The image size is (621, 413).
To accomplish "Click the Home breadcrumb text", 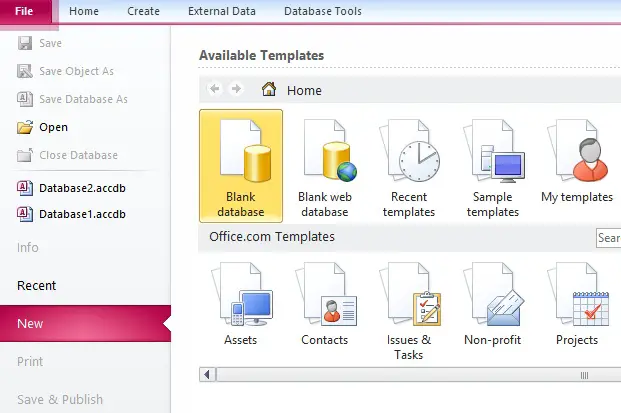I will coord(304,91).
